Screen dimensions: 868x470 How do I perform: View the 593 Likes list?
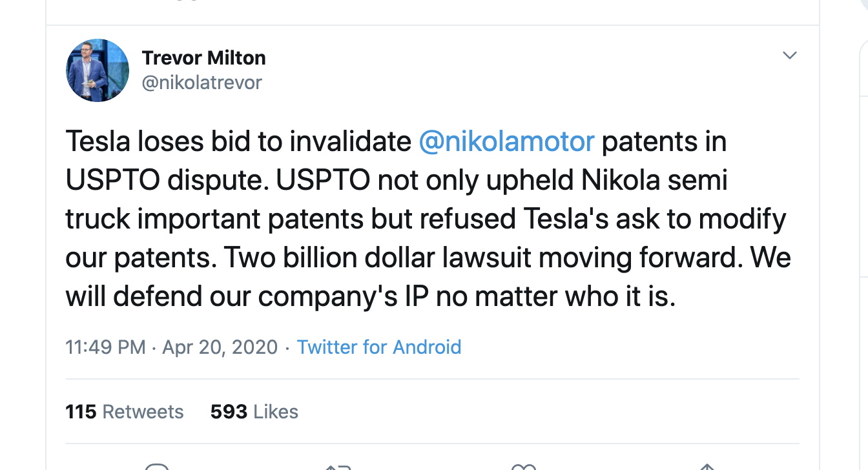254,412
